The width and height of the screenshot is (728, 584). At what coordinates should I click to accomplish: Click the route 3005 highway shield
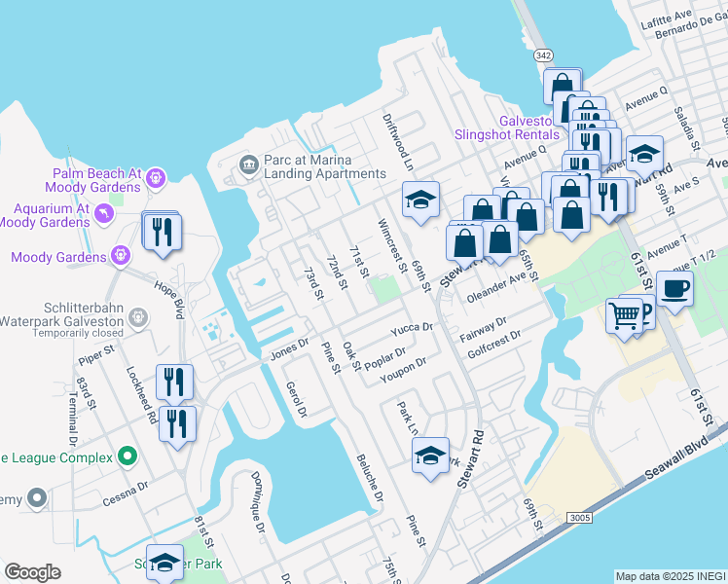tap(579, 518)
